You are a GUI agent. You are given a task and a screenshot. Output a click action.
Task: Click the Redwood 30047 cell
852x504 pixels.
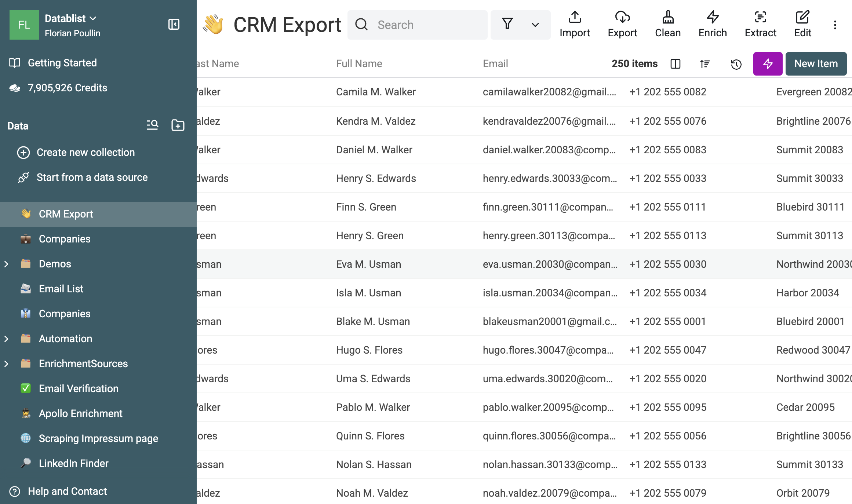click(813, 350)
